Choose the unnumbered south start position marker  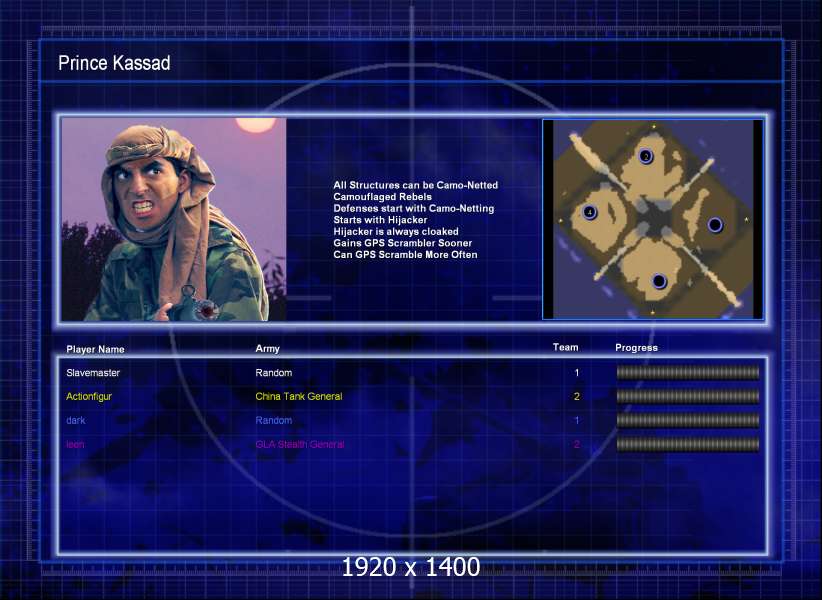point(659,281)
